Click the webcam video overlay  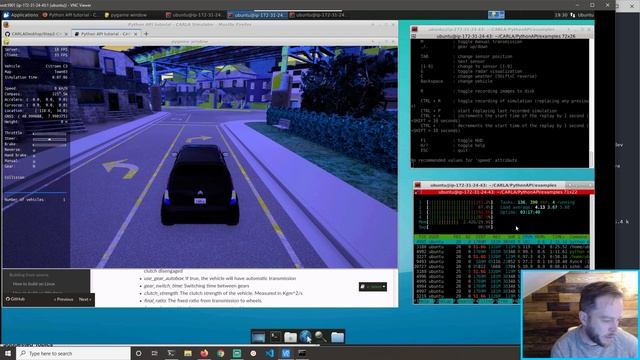pyautogui.click(x=580, y=315)
